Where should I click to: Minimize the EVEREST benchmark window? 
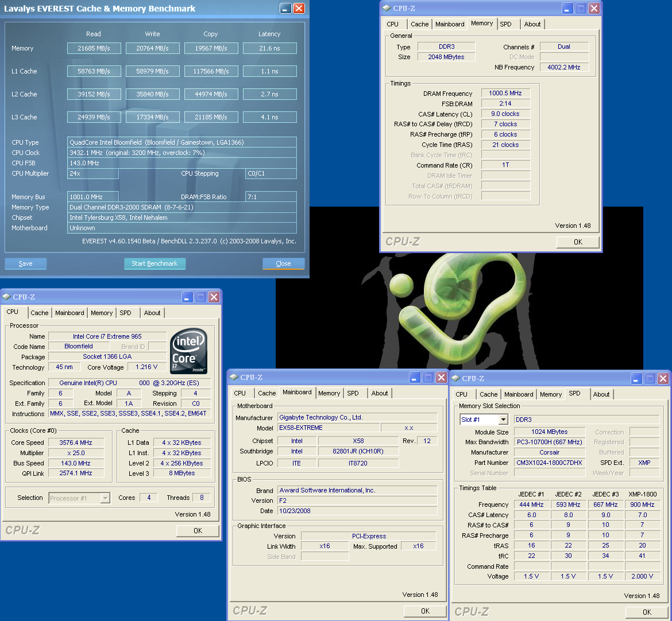click(x=285, y=9)
